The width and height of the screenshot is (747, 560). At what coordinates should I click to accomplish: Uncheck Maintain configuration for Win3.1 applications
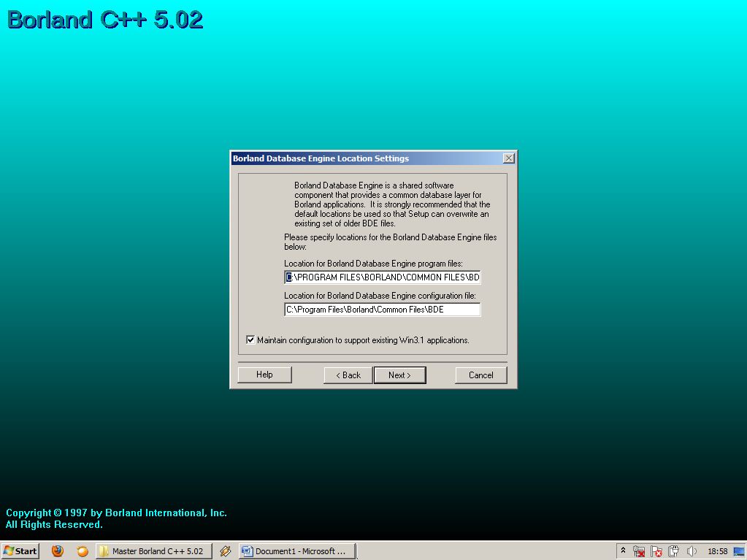(250, 340)
